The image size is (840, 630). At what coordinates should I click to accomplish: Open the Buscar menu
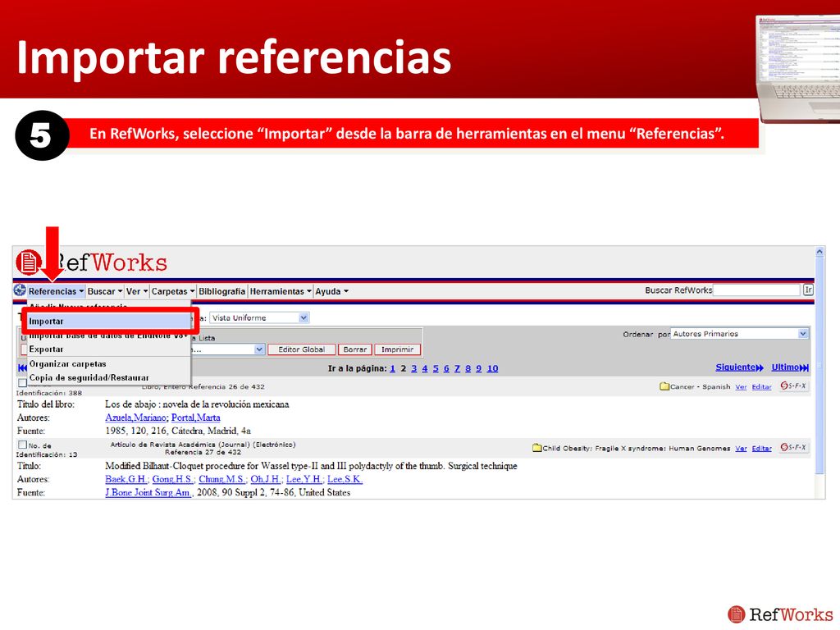105,291
